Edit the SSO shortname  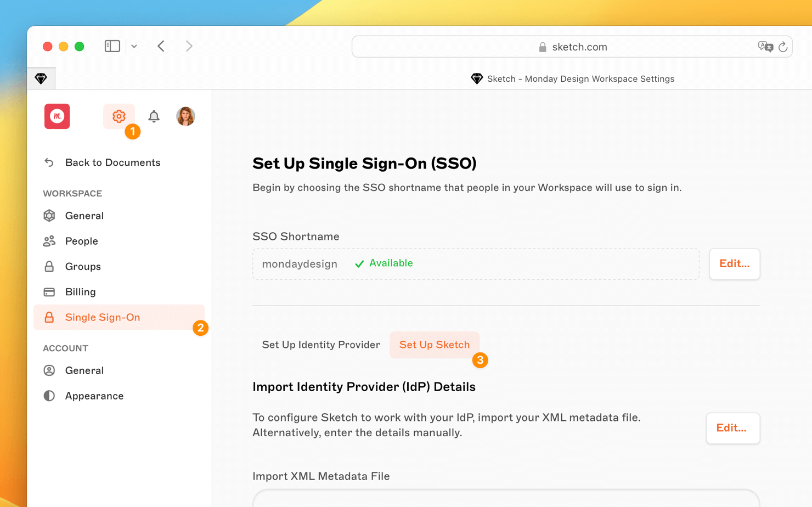tap(734, 264)
